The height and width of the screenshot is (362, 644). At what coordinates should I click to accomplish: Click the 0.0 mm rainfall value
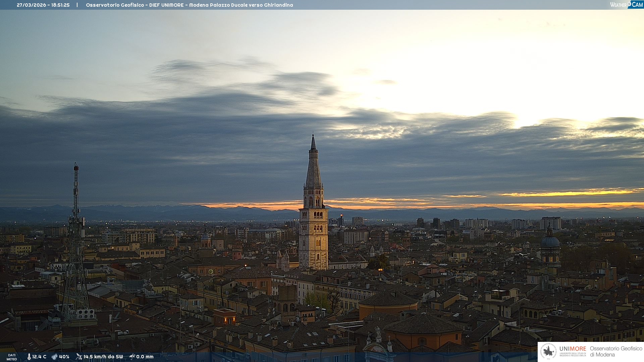[145, 357]
